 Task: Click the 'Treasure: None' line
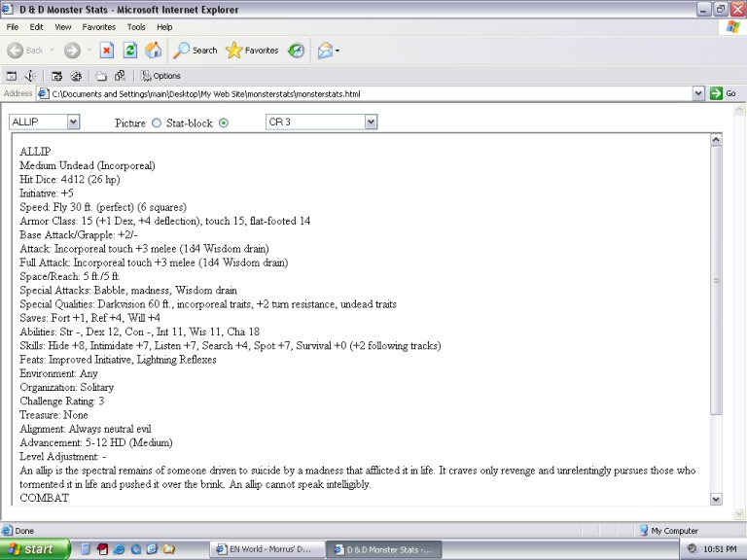[x=53, y=415]
